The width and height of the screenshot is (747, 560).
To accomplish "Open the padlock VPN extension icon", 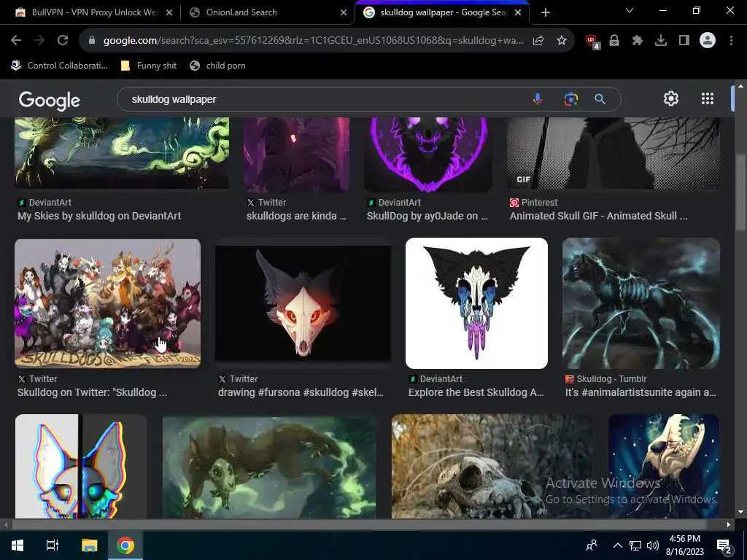I will 614,41.
